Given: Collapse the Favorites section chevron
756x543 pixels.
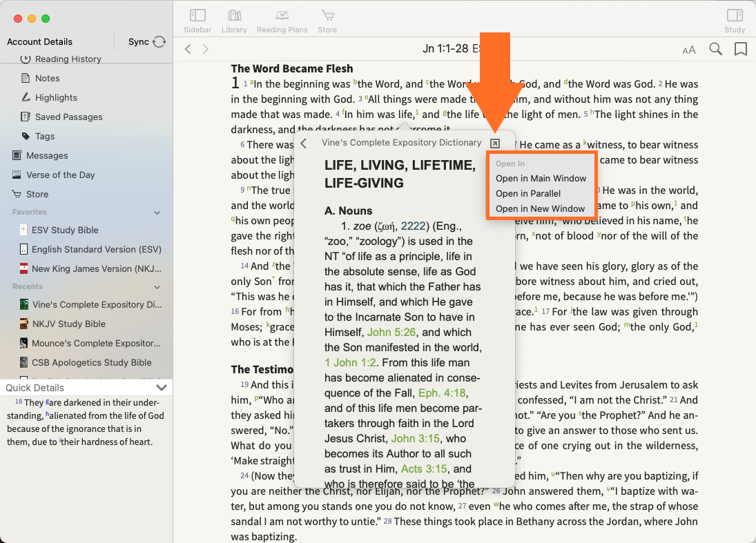Looking at the screenshot, I should (x=157, y=213).
